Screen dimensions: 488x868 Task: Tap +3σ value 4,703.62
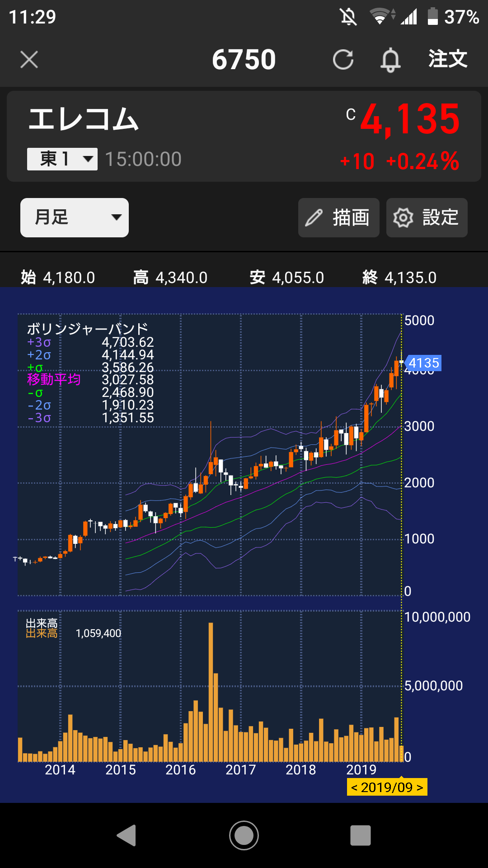pos(128,342)
